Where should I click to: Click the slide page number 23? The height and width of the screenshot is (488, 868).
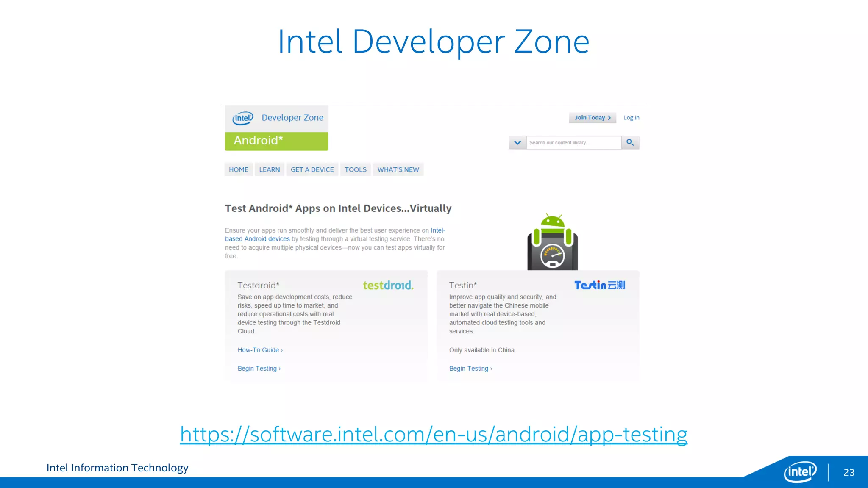[849, 472]
